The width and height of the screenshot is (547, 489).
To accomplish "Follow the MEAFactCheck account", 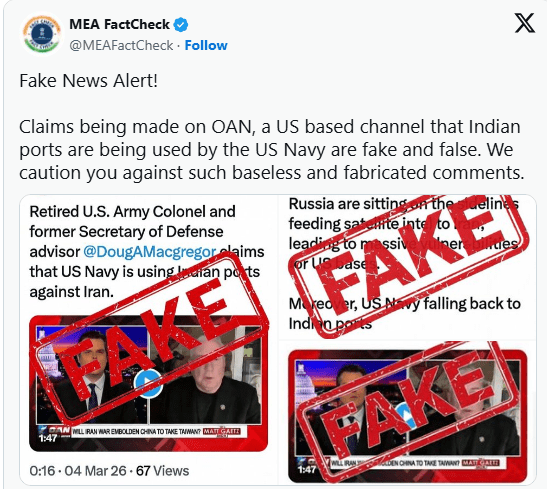I will click(x=206, y=45).
